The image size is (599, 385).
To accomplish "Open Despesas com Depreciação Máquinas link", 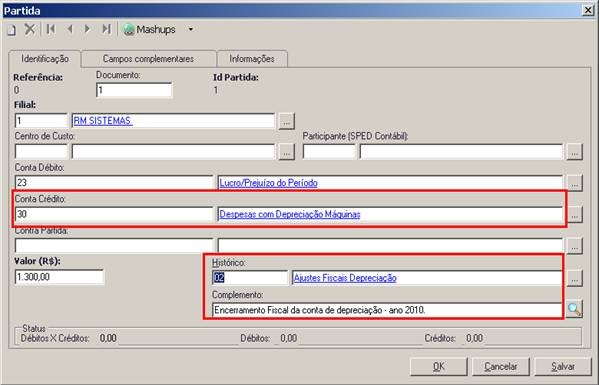I will point(290,214).
